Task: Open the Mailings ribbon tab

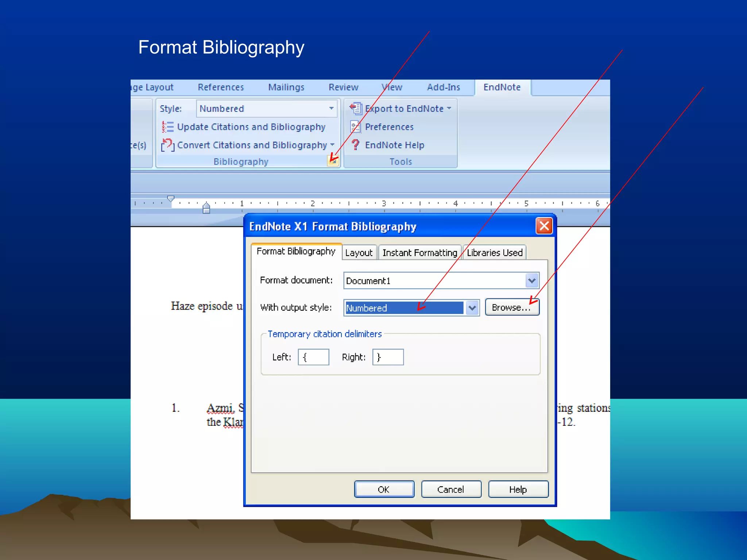Action: [x=286, y=87]
